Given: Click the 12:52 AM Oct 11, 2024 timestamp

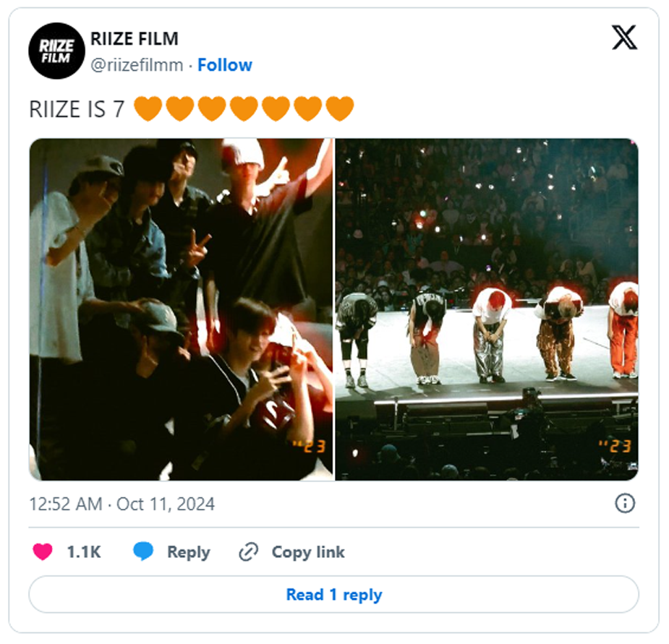Looking at the screenshot, I should [122, 504].
